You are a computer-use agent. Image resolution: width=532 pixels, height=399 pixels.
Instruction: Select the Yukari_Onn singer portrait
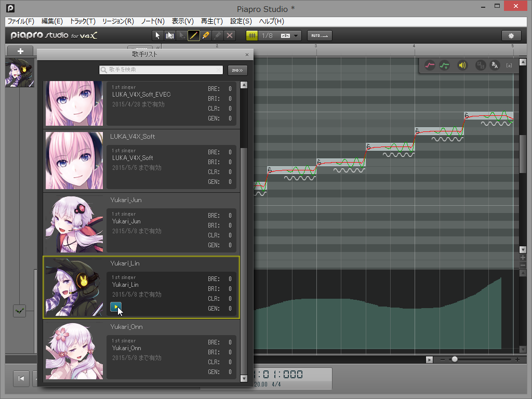(x=74, y=351)
